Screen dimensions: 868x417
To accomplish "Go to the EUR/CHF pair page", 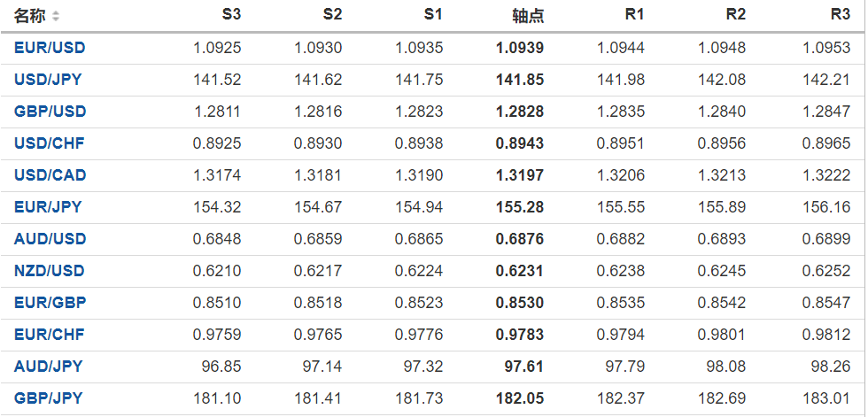I will pos(49,335).
